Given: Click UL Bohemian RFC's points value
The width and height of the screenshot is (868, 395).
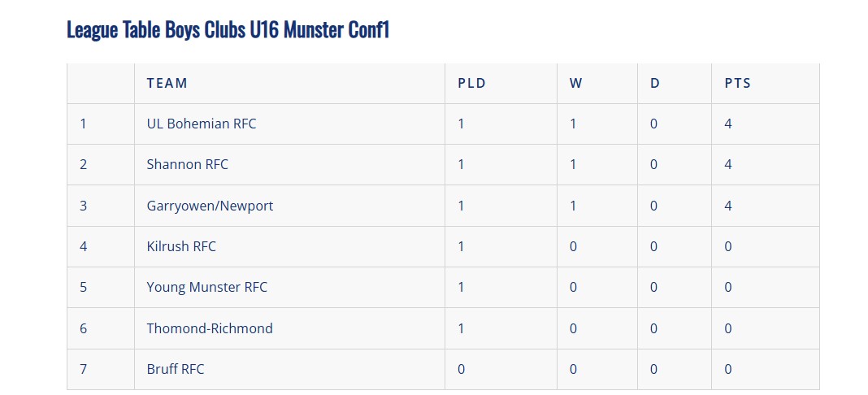Looking at the screenshot, I should [x=728, y=124].
